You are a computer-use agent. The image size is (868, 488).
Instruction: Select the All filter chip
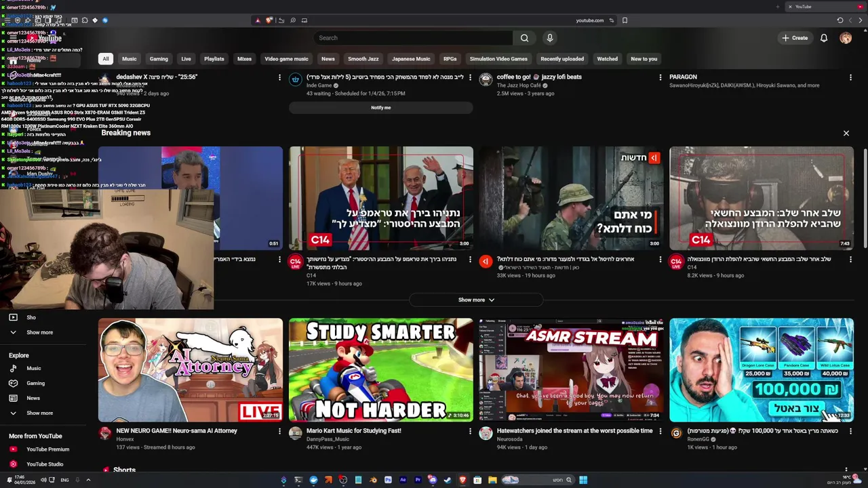(x=106, y=59)
